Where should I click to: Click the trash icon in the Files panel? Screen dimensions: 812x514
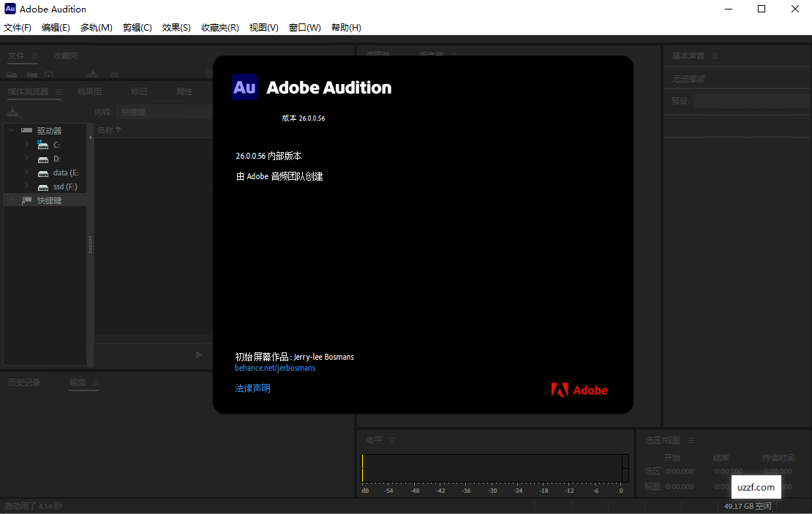(114, 75)
